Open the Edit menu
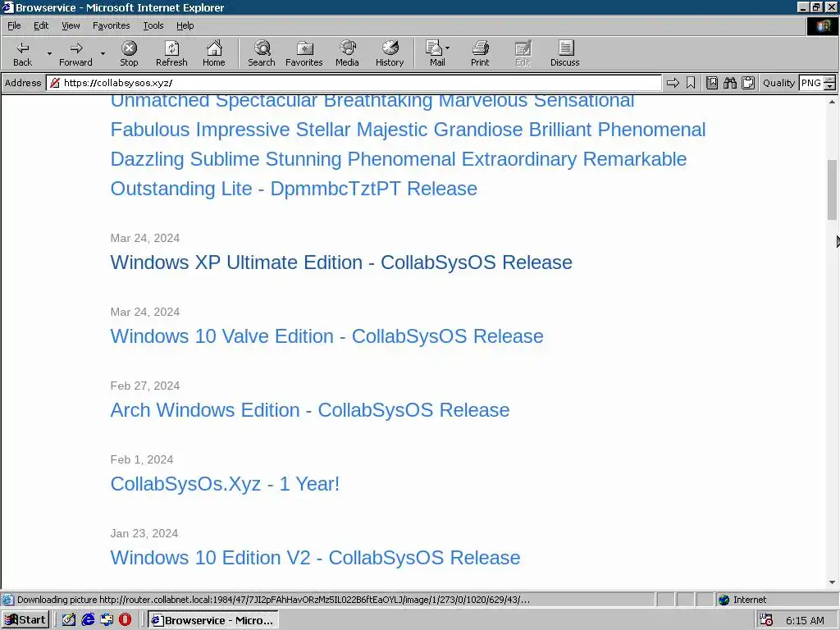 41,25
